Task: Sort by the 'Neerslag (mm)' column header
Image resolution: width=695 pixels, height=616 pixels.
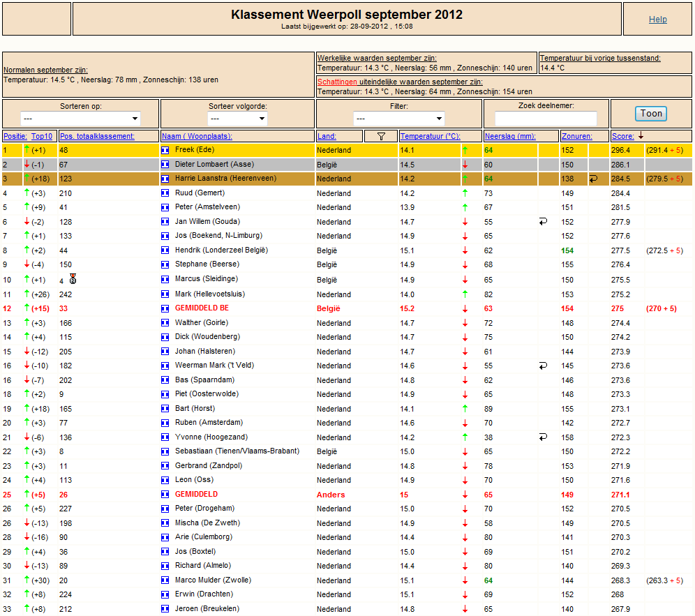Action: click(510, 137)
